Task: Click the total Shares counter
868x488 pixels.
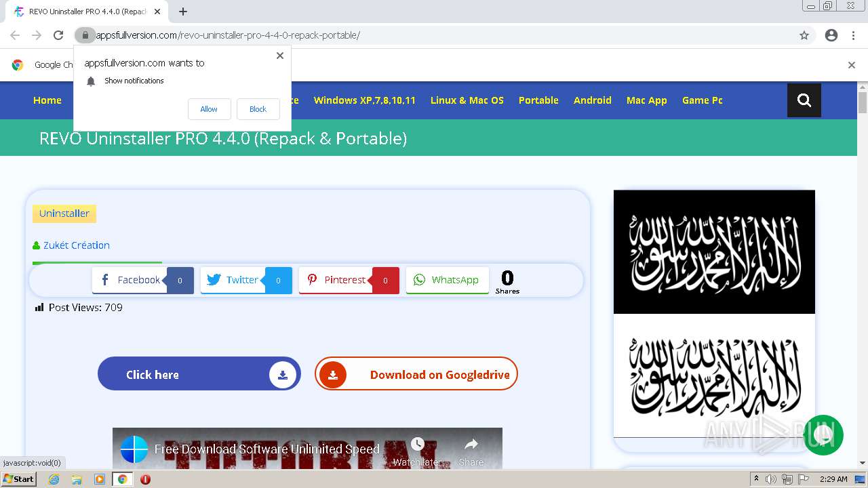Action: pyautogui.click(x=507, y=282)
